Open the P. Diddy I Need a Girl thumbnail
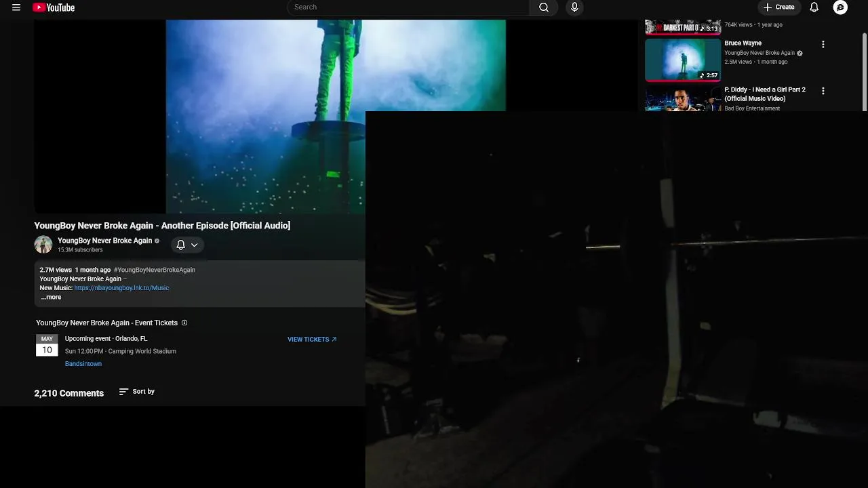This screenshot has height=488, width=868. click(x=683, y=98)
